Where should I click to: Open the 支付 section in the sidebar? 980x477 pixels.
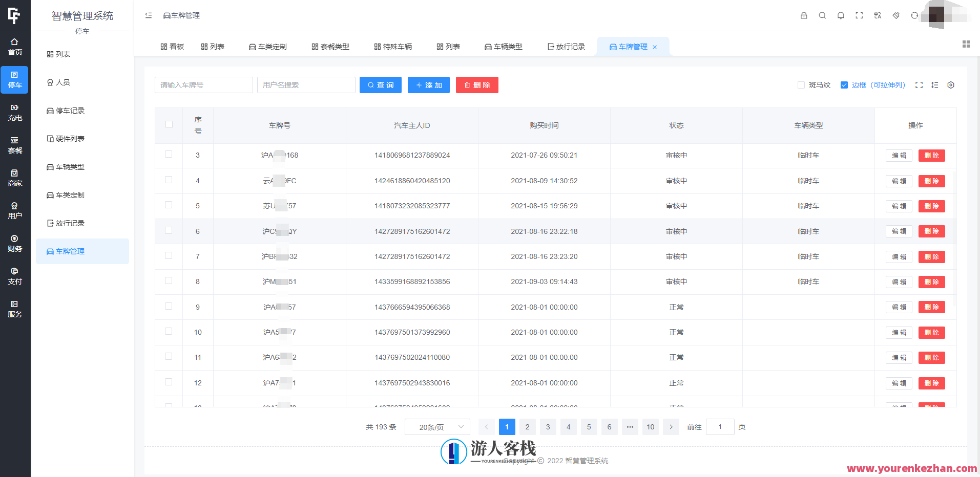click(x=14, y=276)
